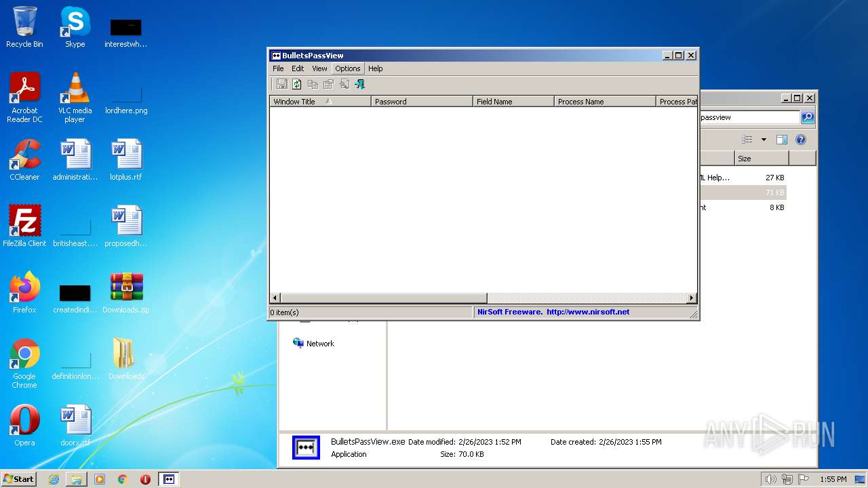Click the system clock 1:55 PM
The height and width of the screenshot is (488, 868).
click(x=833, y=479)
